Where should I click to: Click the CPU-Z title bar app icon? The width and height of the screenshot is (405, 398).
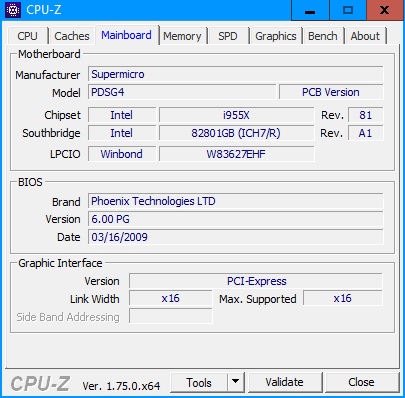click(x=13, y=10)
